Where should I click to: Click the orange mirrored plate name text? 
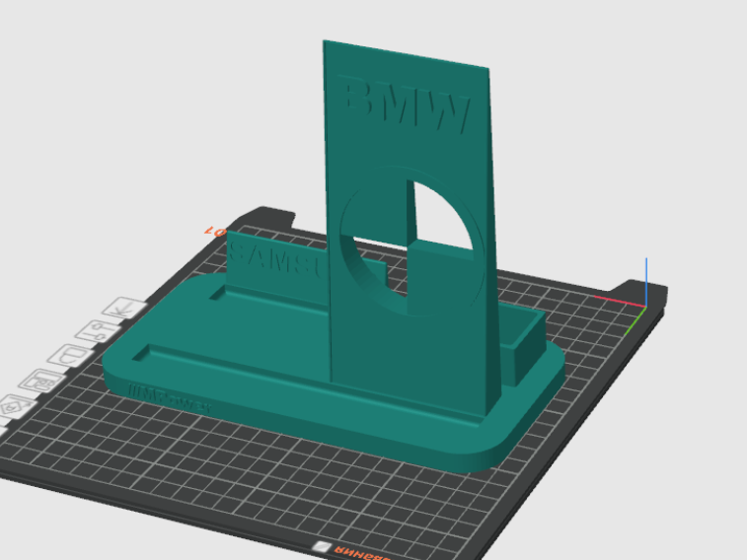(362, 553)
